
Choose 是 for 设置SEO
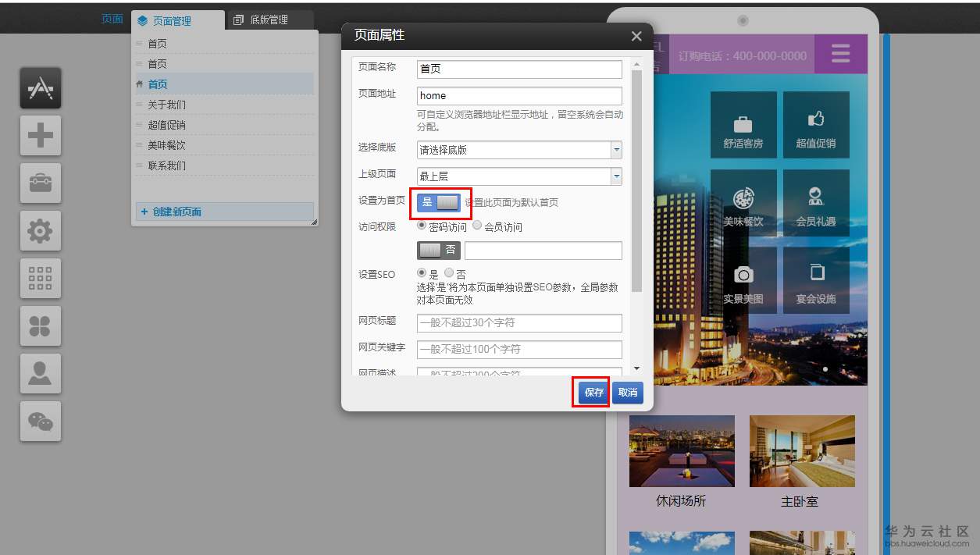(422, 273)
